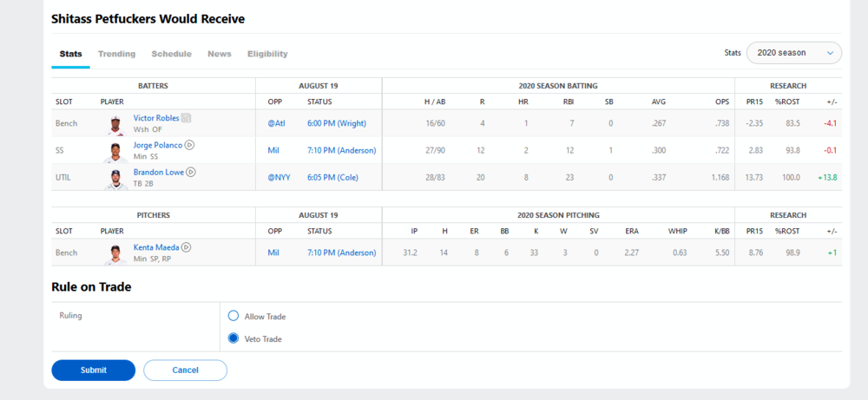
Task: Click Kenta Maeda's headshot photo
Action: tap(115, 253)
